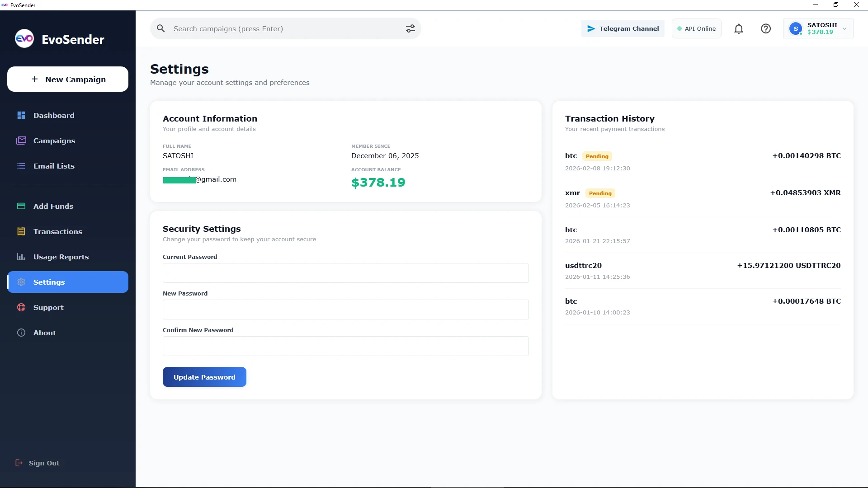The height and width of the screenshot is (488, 868).
Task: Open Email Lists via its sidebar icon
Action: point(21,166)
